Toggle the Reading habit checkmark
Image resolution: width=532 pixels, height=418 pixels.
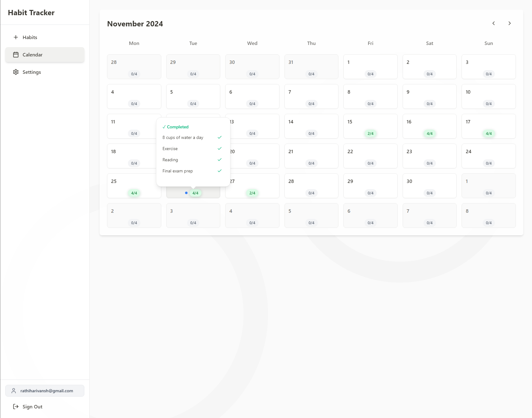point(220,160)
